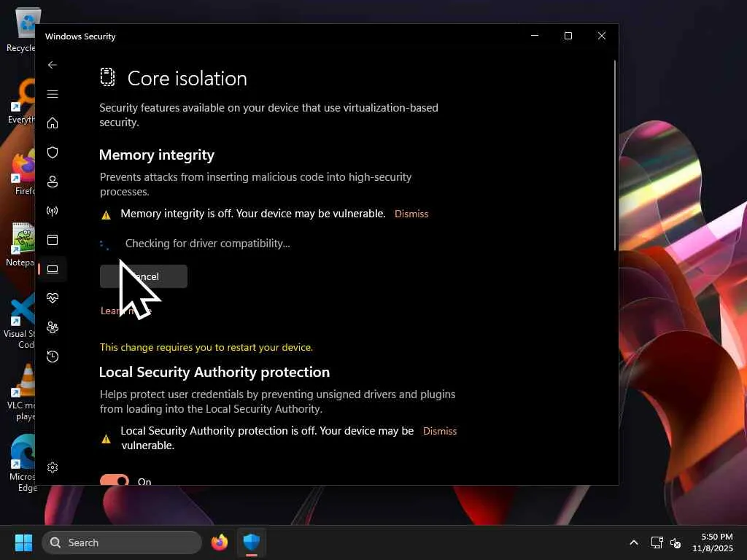The height and width of the screenshot is (560, 747).
Task: Minimize the Windows Security window
Action: (535, 36)
